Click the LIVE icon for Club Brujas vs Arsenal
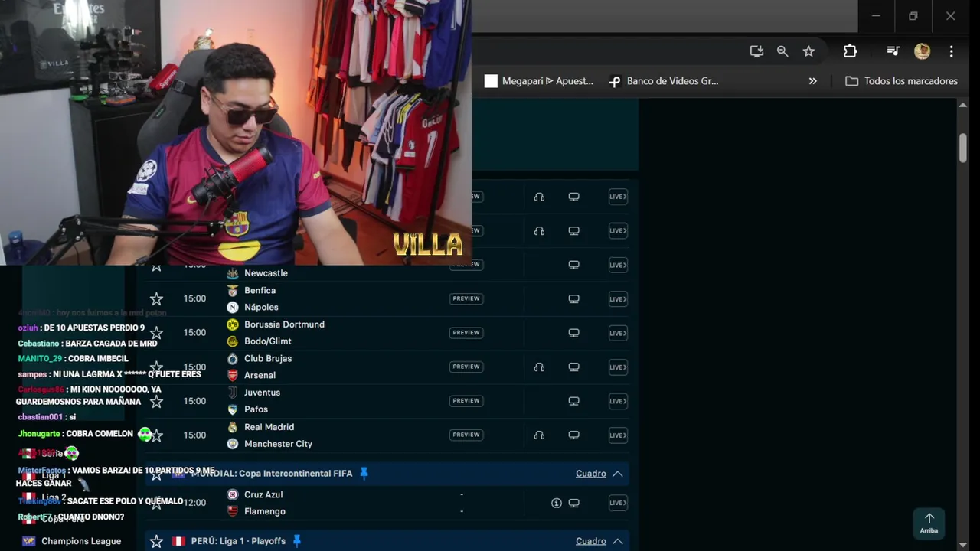This screenshot has width=980, height=551. click(x=618, y=367)
